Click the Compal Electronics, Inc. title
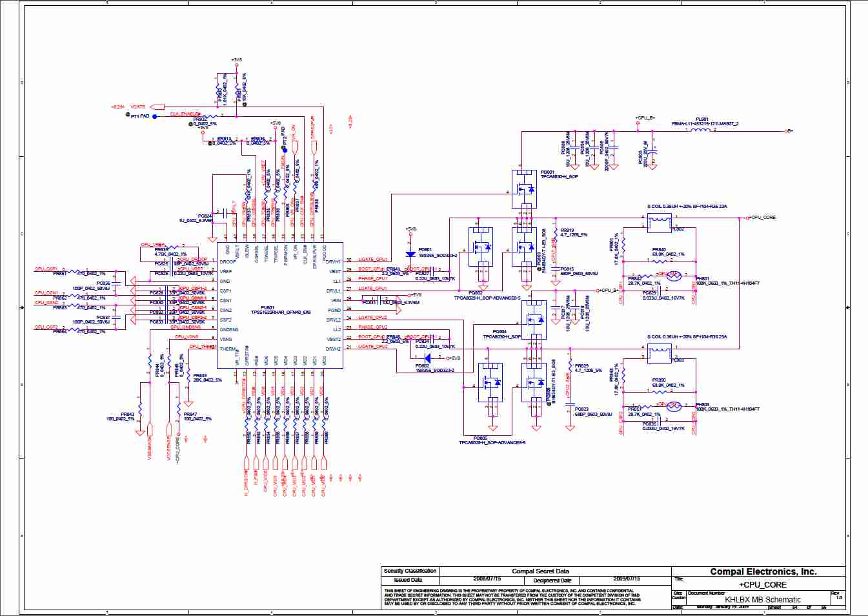 click(x=763, y=571)
